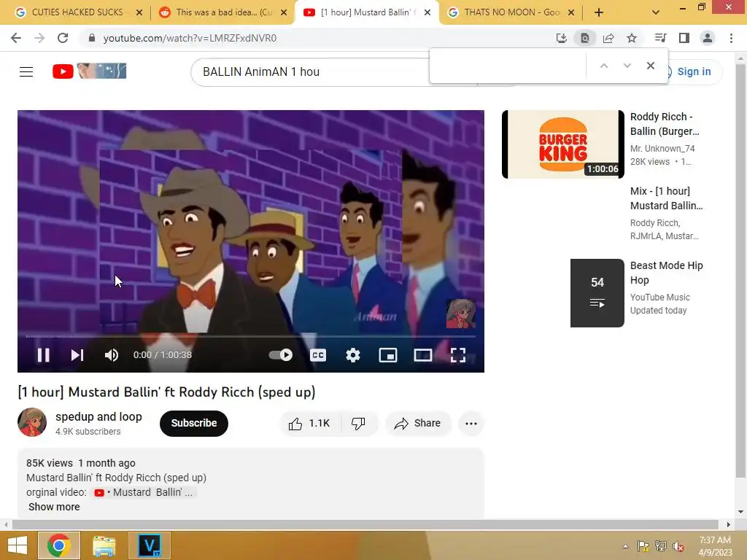Pause the video with the pause button
The width and height of the screenshot is (747, 560).
point(43,355)
